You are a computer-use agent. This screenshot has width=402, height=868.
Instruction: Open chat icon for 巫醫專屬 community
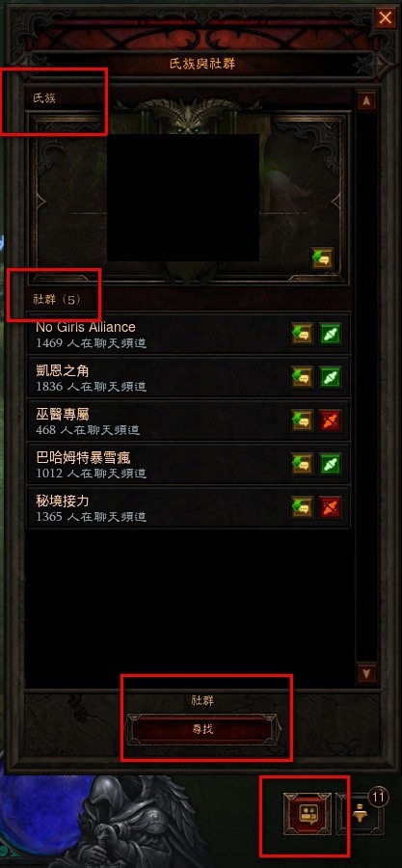(303, 420)
